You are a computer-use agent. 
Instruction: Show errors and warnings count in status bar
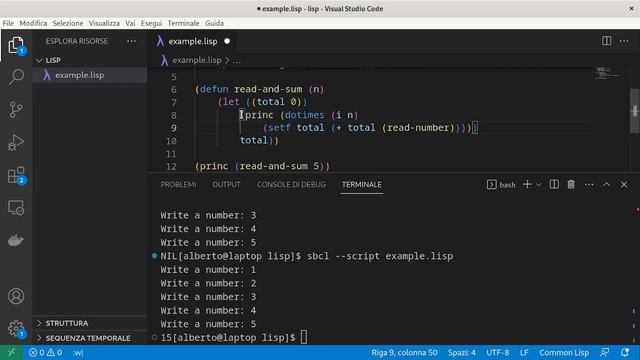click(45, 353)
